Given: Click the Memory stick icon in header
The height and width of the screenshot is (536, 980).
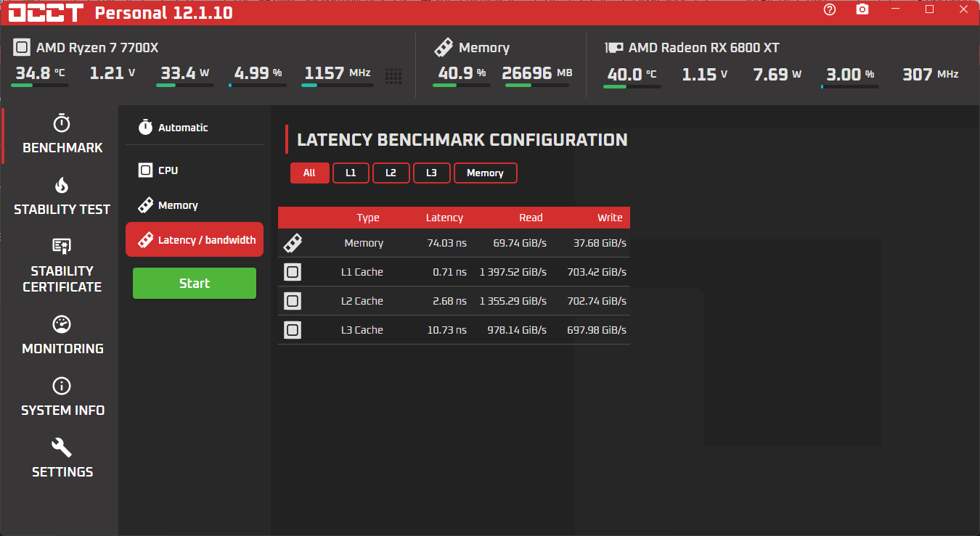Looking at the screenshot, I should (444, 48).
